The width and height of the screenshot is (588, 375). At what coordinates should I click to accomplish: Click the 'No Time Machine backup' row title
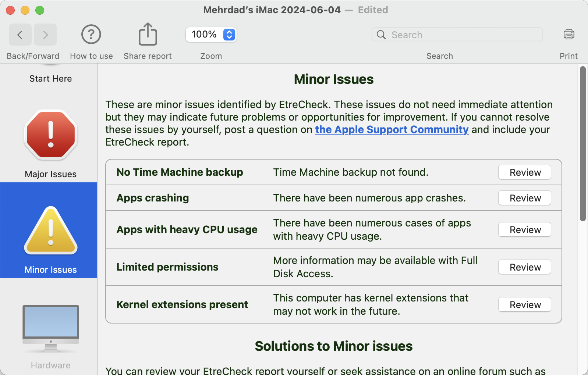click(180, 172)
